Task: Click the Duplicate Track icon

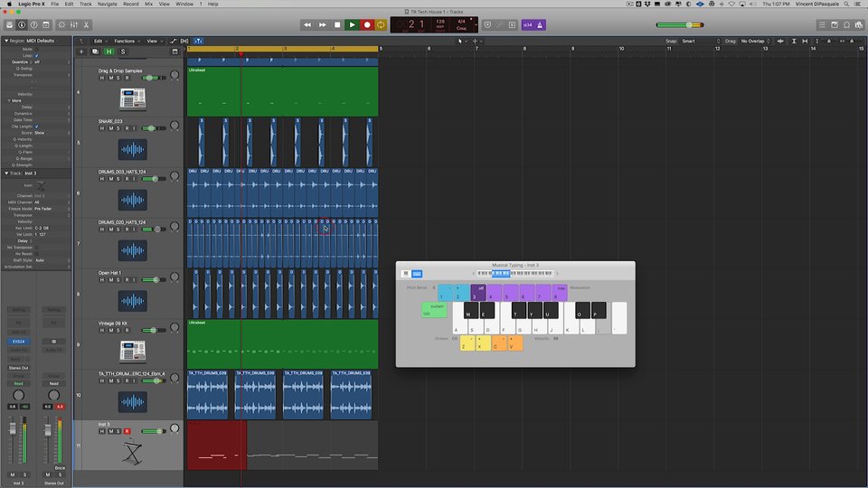Action: click(95, 52)
